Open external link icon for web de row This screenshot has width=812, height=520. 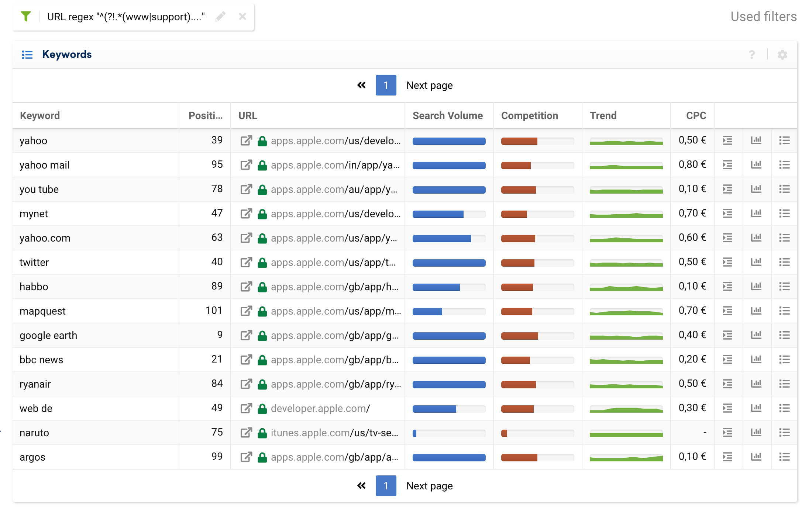[x=246, y=408]
